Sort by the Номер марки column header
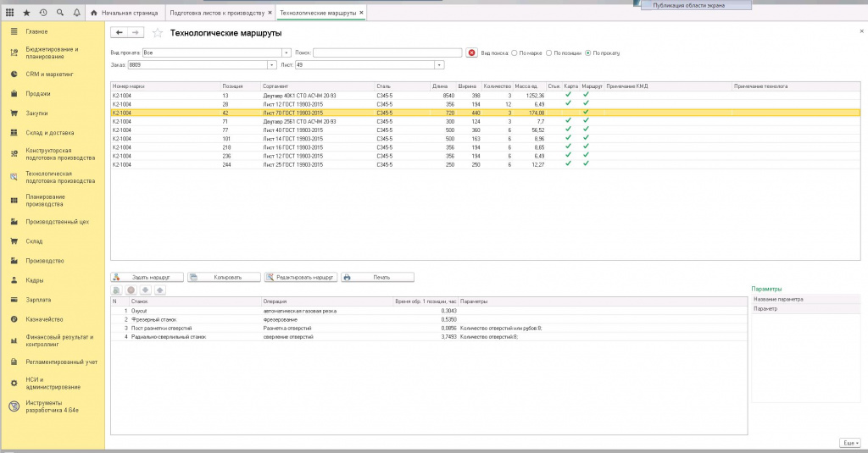Image resolution: width=868 pixels, height=453 pixels. (x=165, y=86)
